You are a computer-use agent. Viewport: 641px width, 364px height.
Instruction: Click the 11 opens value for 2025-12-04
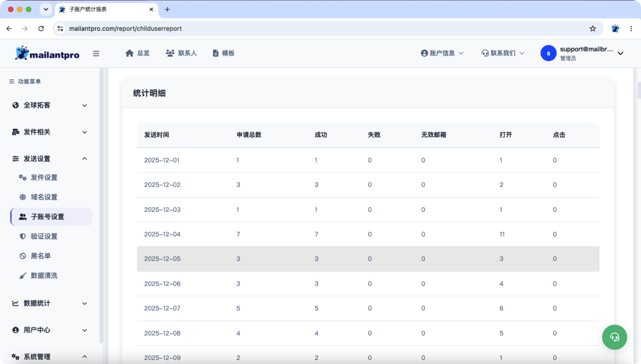coord(503,234)
